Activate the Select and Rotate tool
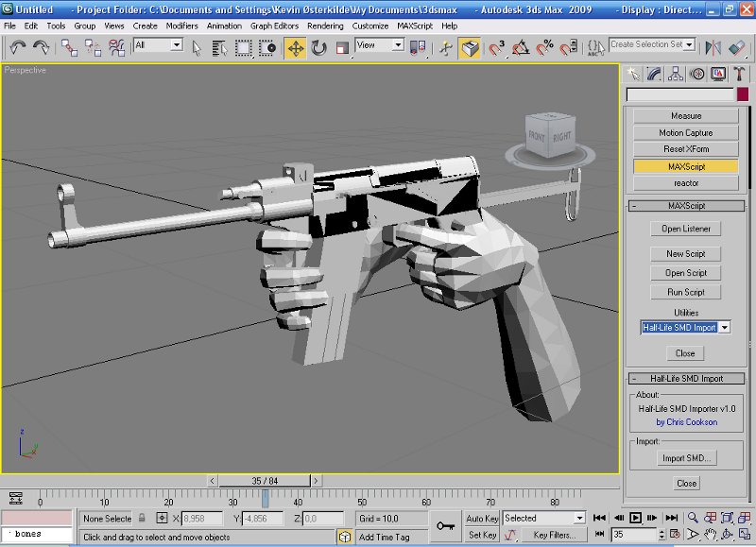Screen dimensions: 756x547 pos(318,48)
